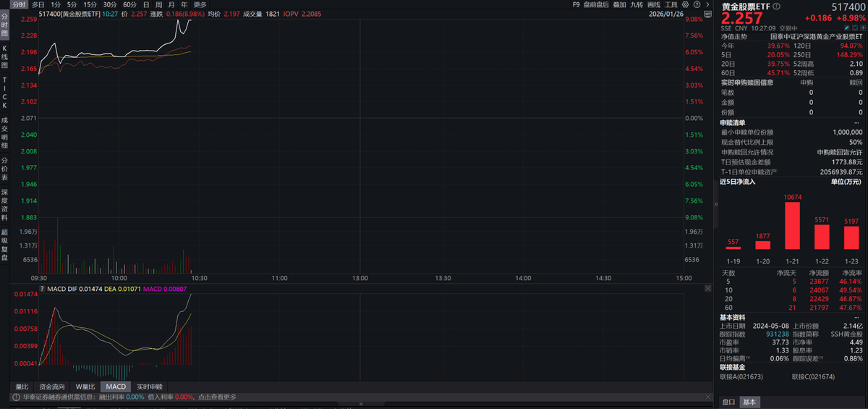The width and height of the screenshot is (868, 409).
Task: Collapse the right side panel handle
Action: point(715,205)
